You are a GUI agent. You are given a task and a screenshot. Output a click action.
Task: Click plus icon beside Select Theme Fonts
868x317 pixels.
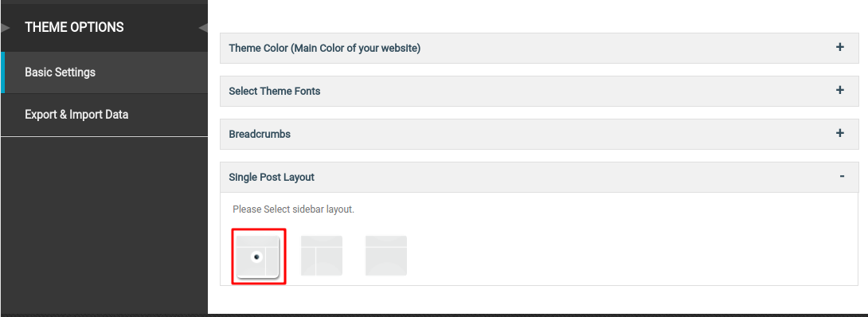tap(840, 90)
